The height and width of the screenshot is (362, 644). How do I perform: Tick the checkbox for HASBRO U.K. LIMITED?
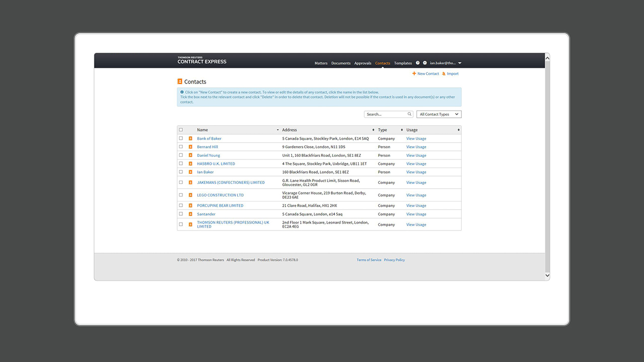pyautogui.click(x=181, y=163)
